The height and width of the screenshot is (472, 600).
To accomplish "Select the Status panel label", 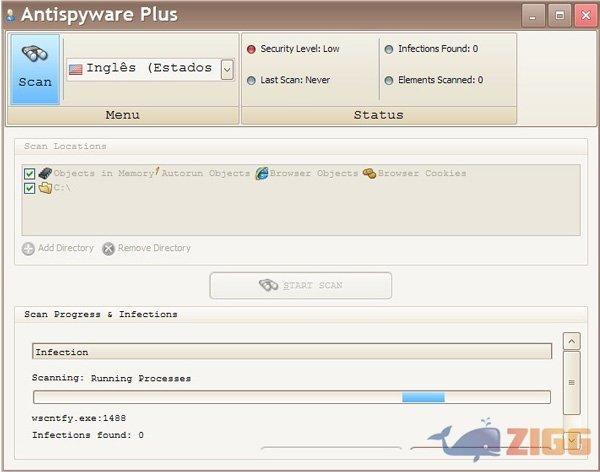I will (378, 115).
